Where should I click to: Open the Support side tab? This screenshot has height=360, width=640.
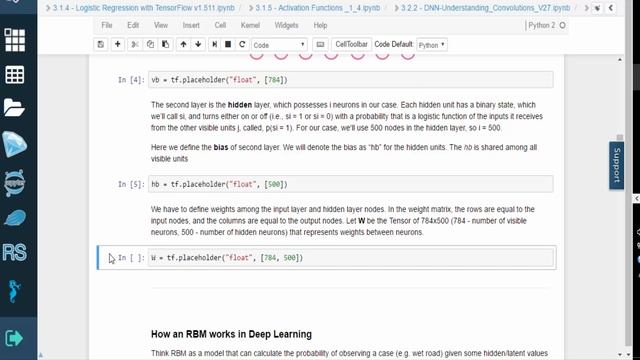click(617, 165)
